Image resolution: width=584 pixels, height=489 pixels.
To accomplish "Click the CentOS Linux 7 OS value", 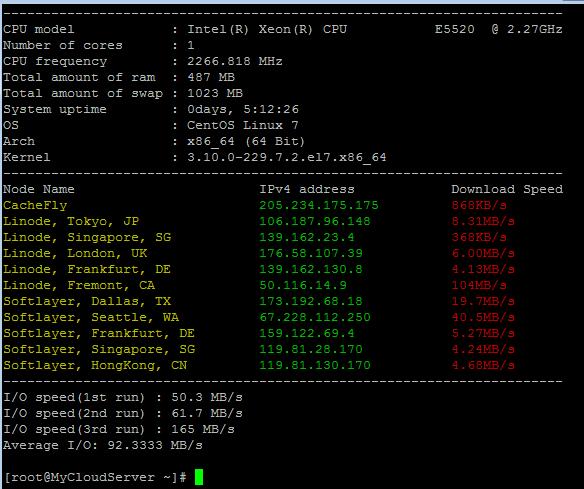I will (242, 125).
